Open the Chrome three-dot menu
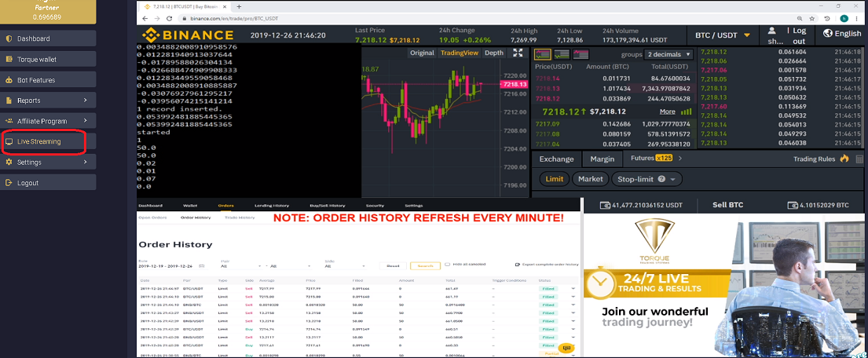Screen dimensions: 868x358 pos(858,18)
